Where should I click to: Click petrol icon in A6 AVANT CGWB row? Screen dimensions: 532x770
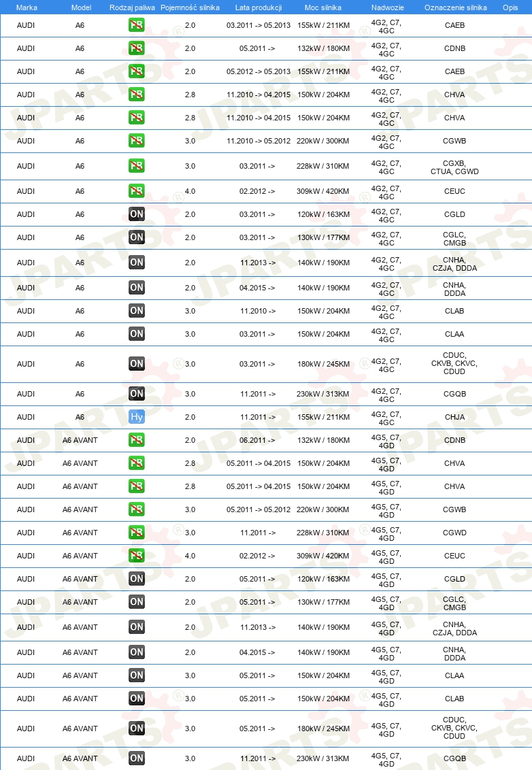pos(137,509)
